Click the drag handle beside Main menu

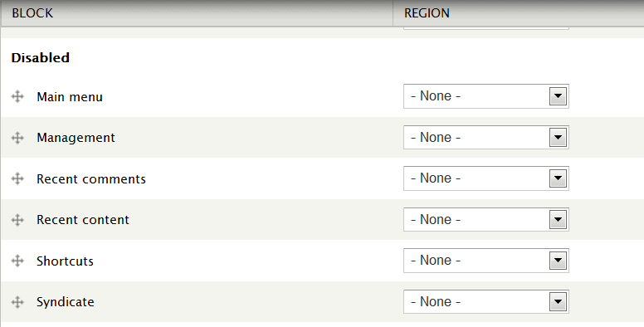coord(17,97)
